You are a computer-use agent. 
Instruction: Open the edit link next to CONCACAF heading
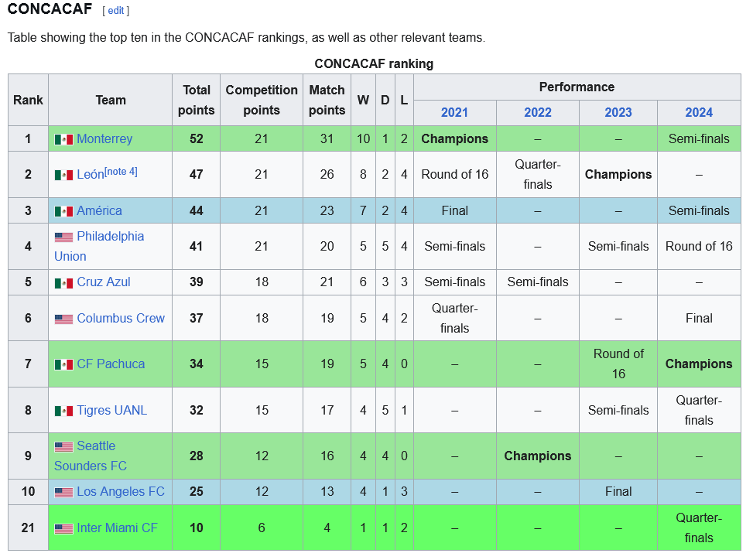point(116,11)
